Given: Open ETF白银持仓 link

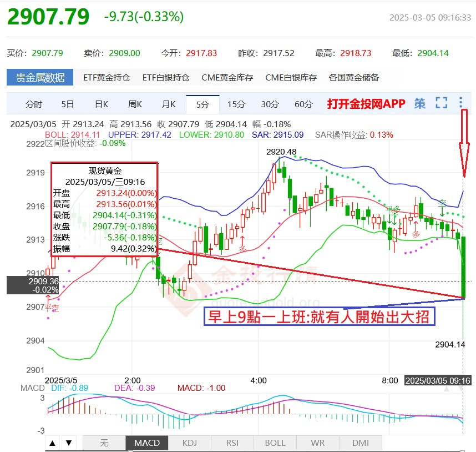Looking at the screenshot, I should [x=166, y=77].
